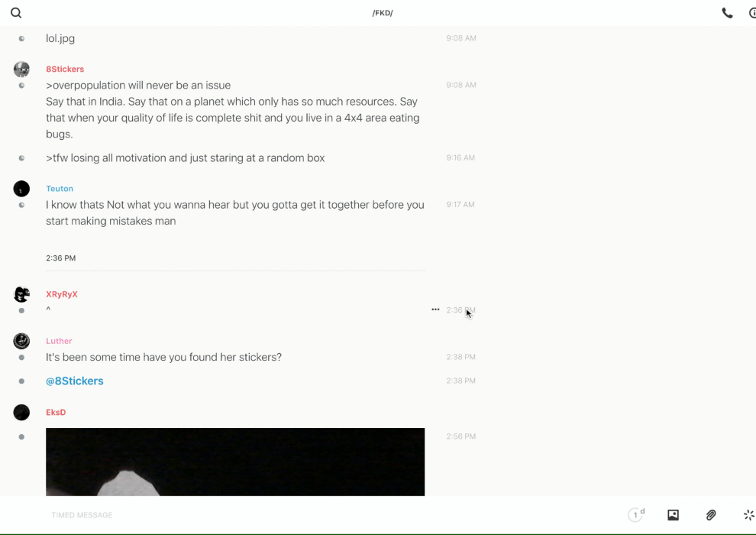
Task: Click the /FKD/ conversation title
Action: click(383, 13)
